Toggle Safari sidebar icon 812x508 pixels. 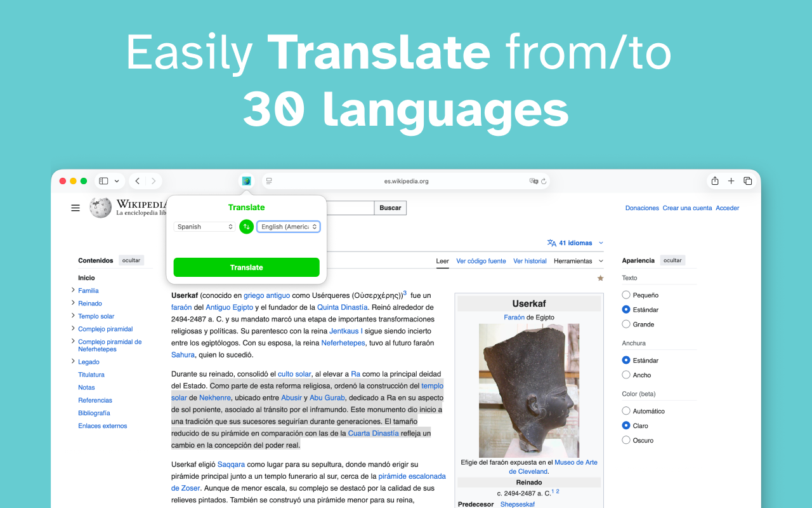tap(103, 181)
